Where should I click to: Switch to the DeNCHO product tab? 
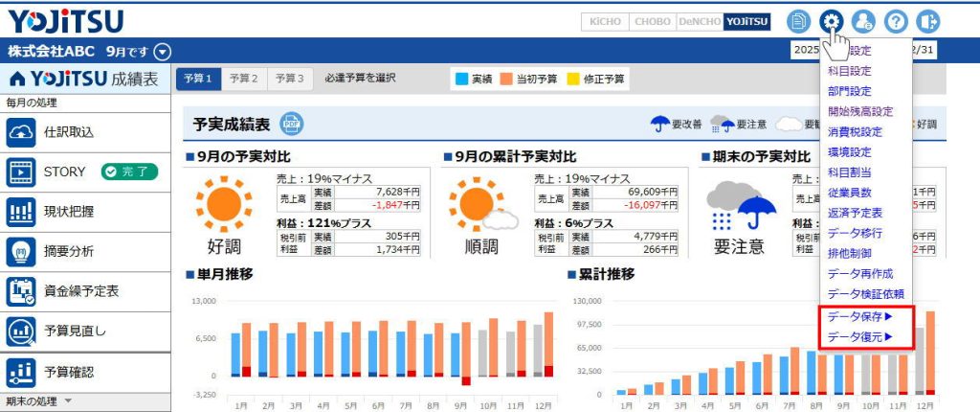click(700, 22)
